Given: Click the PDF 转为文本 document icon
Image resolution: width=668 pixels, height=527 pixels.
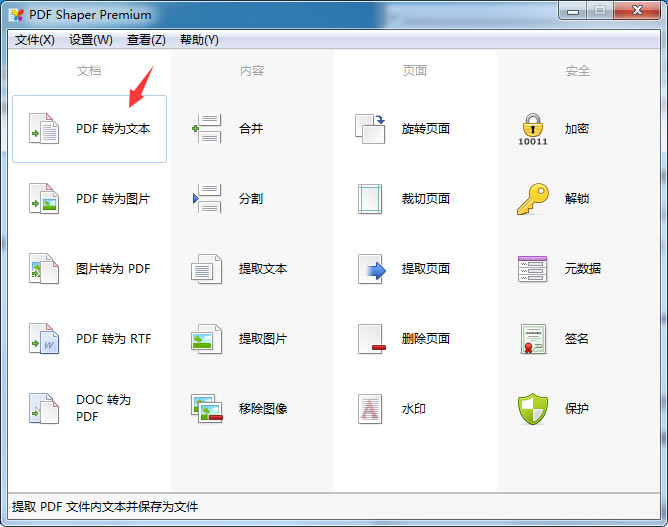Looking at the screenshot, I should tap(44, 129).
